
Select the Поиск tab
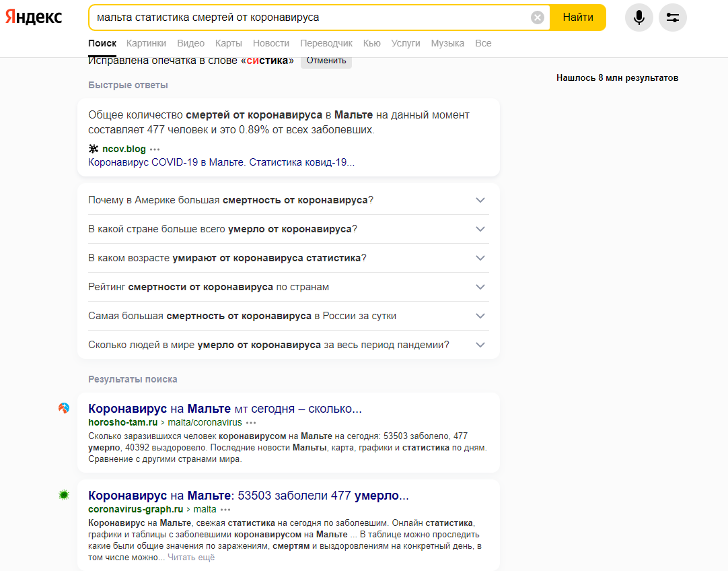click(102, 43)
